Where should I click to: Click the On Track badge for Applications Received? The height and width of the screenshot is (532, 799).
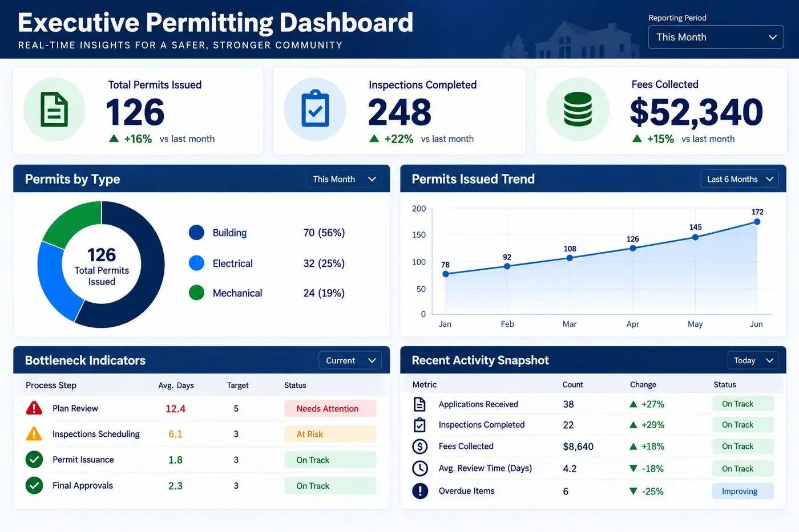pos(743,404)
